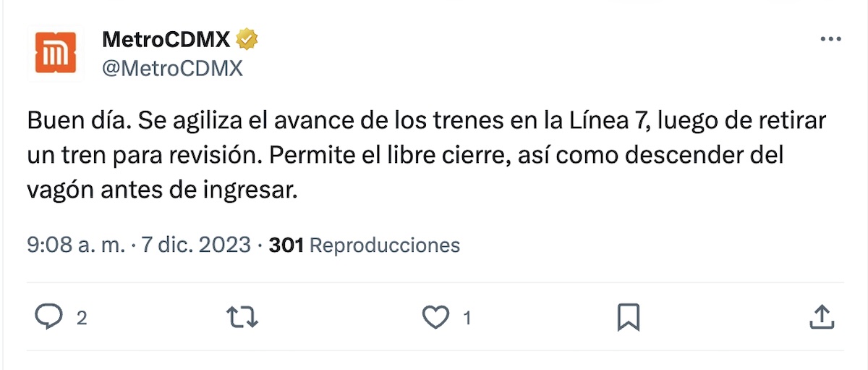
Task: Click the word "Reproducciones" beside 301
Action: tap(384, 245)
